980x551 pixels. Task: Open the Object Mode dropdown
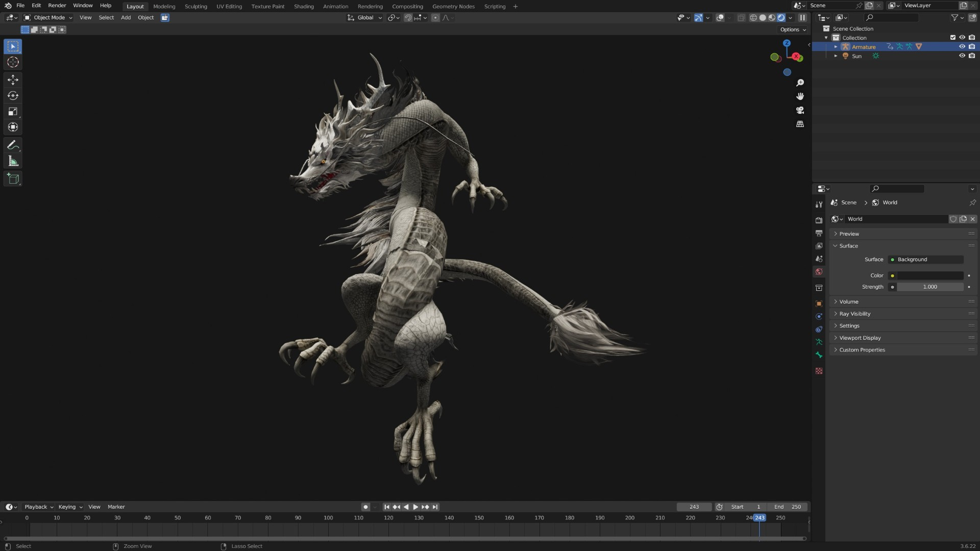coord(48,17)
